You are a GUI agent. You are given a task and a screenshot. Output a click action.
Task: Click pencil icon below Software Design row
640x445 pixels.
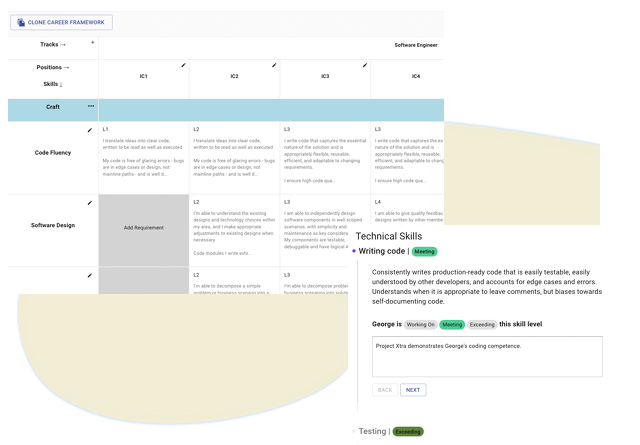[90, 276]
